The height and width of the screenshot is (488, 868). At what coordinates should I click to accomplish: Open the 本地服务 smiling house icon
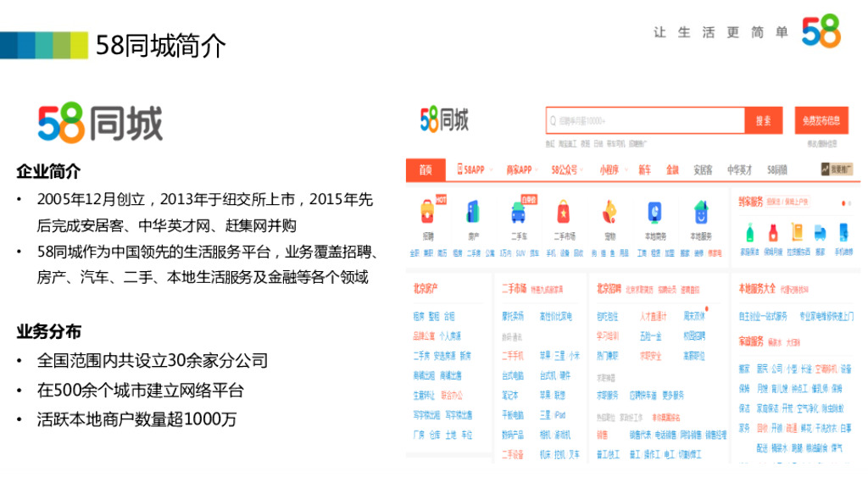point(701,212)
